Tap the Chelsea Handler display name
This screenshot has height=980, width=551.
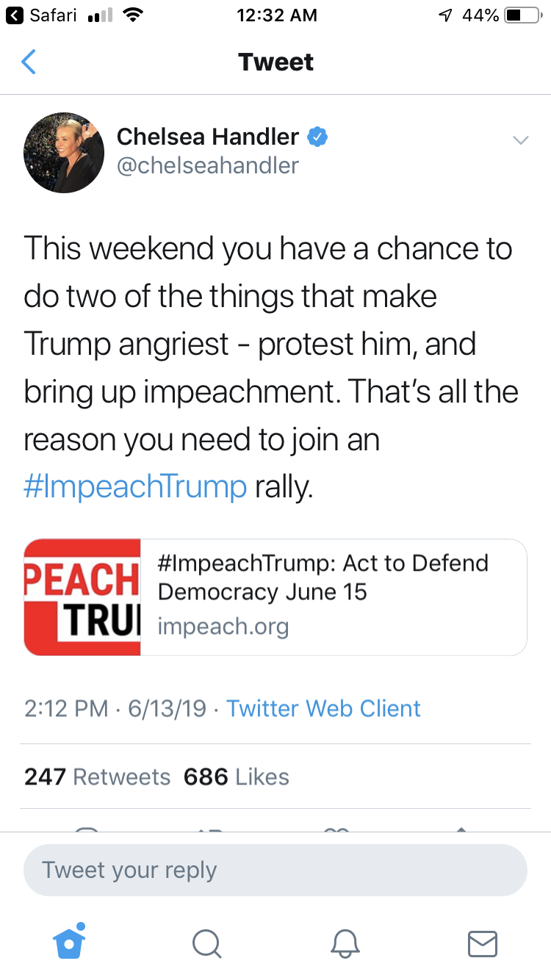(208, 137)
